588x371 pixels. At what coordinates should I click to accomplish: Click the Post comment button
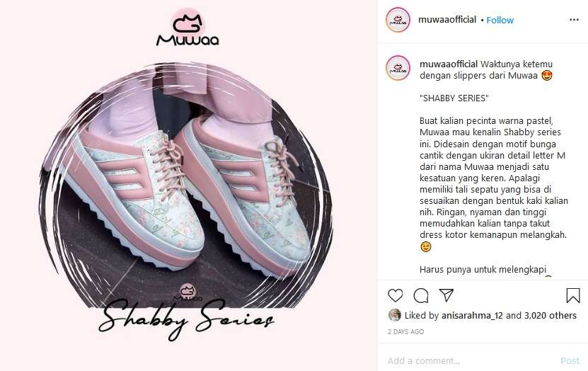570,361
